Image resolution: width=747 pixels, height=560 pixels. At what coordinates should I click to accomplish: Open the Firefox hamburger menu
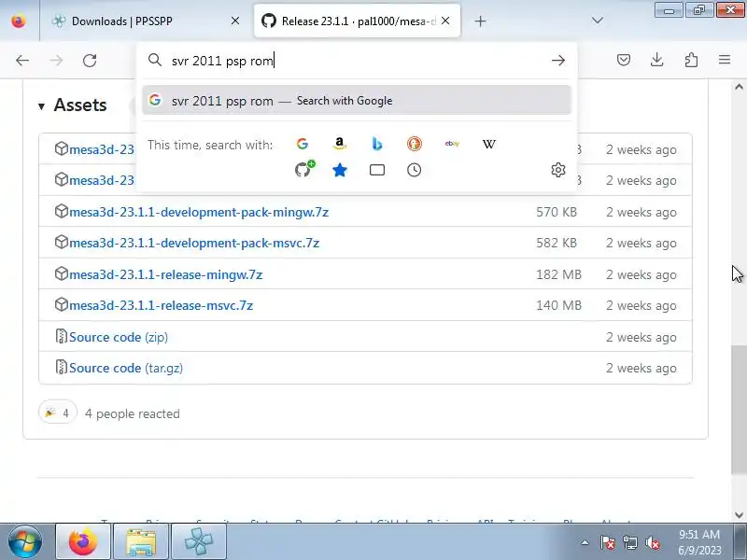click(x=725, y=60)
